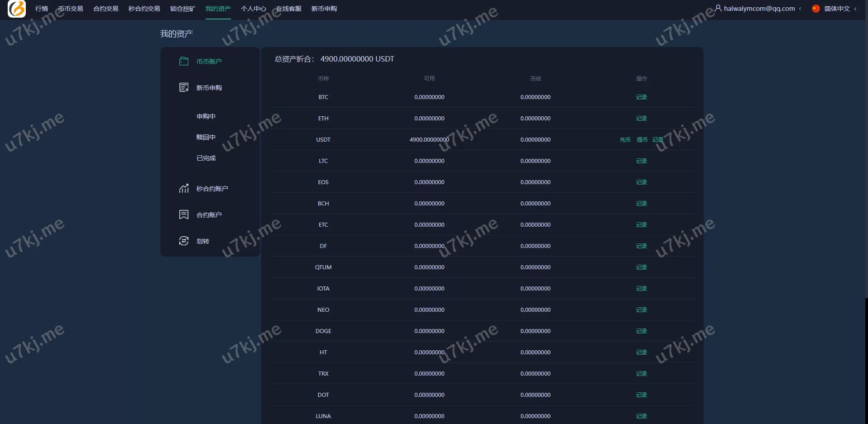Click 充币 link in the USDT row
The width and height of the screenshot is (868, 424).
[625, 140]
